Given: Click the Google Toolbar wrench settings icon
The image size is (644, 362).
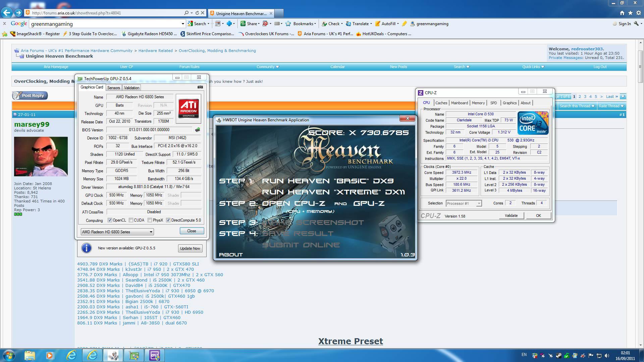Looking at the screenshot, I should (x=636, y=24).
